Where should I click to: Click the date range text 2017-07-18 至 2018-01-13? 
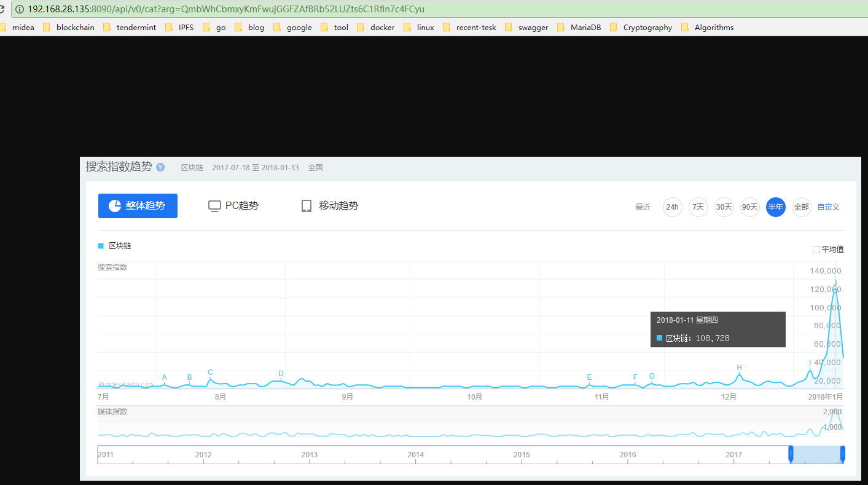coord(256,167)
